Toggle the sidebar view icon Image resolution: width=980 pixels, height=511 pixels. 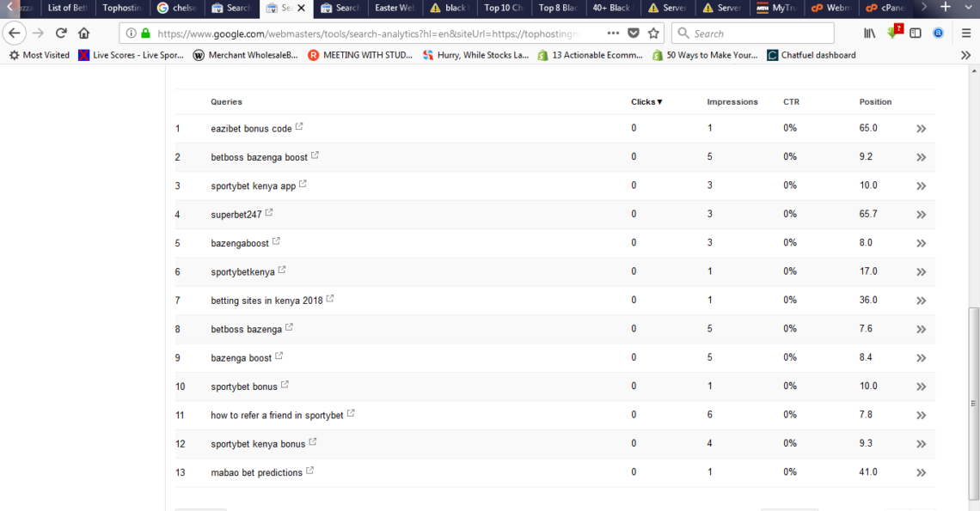[x=915, y=33]
